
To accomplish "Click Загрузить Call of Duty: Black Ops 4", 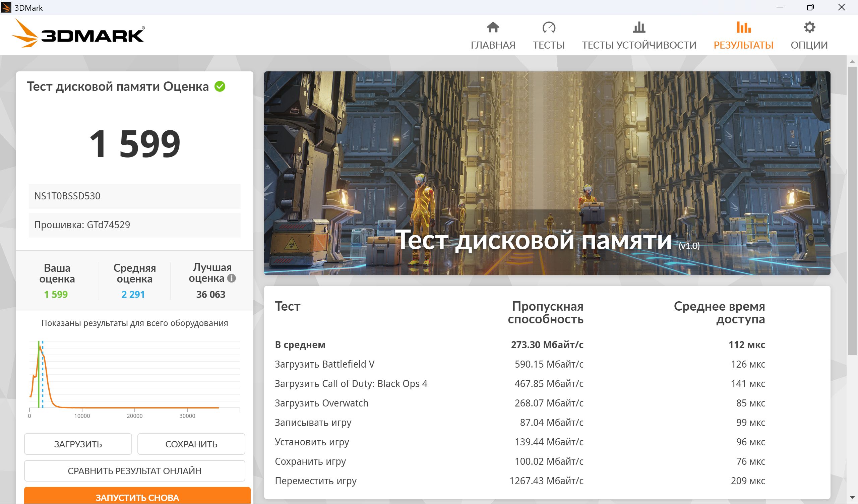I will coord(351,384).
